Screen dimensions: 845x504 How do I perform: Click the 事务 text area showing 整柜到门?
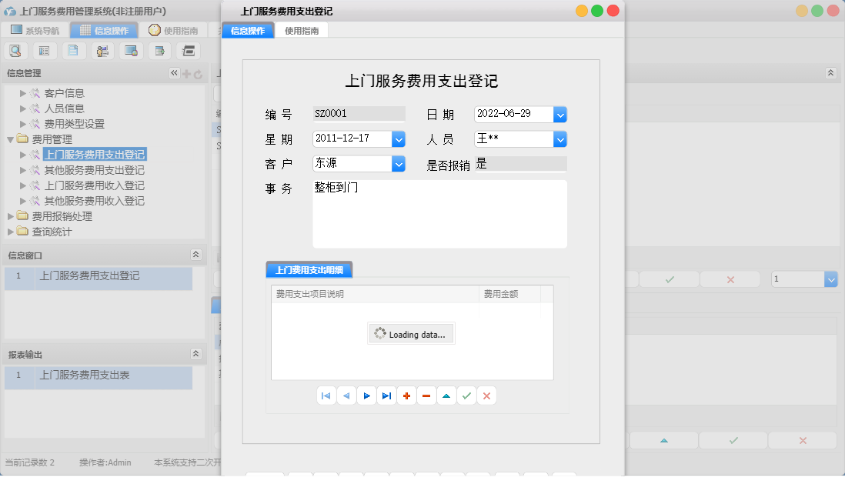point(439,212)
